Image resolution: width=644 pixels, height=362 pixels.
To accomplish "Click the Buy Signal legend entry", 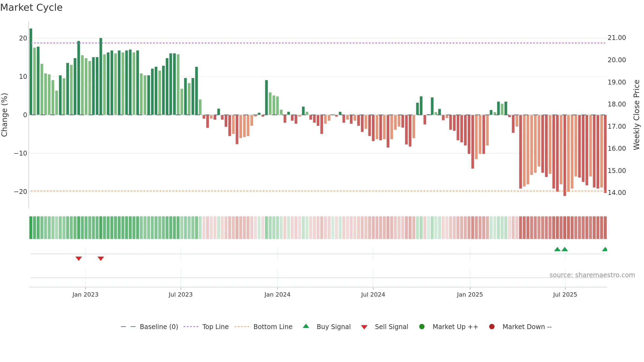I will pyautogui.click(x=327, y=327).
